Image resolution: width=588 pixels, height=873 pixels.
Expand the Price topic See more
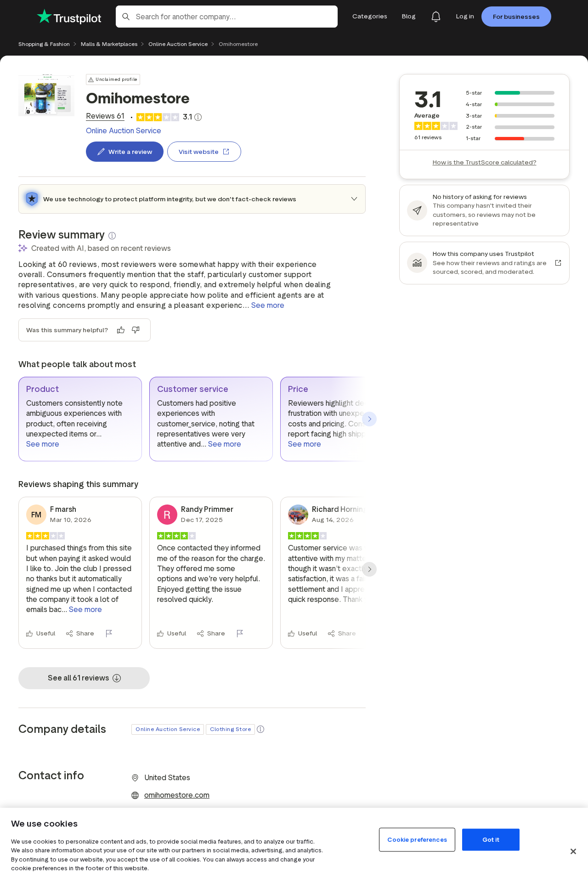305,444
